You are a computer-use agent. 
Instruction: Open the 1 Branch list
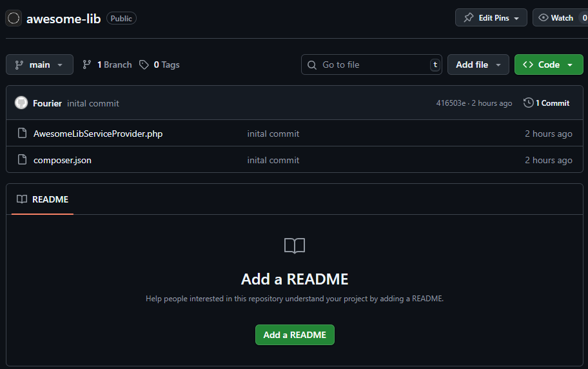pos(107,65)
